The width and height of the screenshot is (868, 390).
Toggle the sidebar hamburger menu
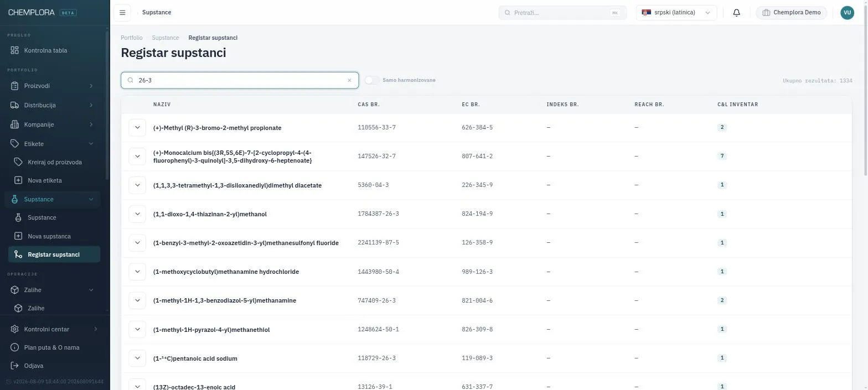tap(122, 13)
